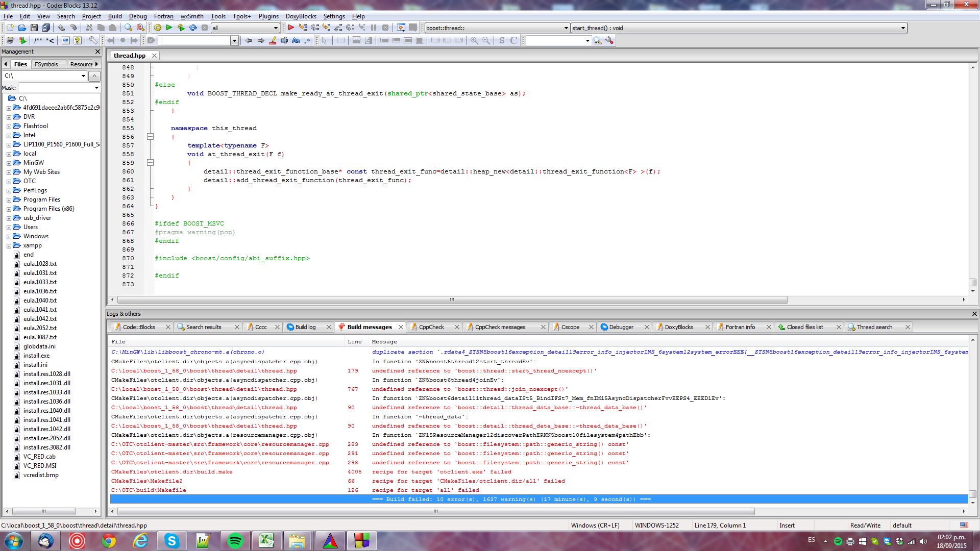Screen dimensions: 980x551
Task: Close the Management panel
Action: click(x=98, y=52)
